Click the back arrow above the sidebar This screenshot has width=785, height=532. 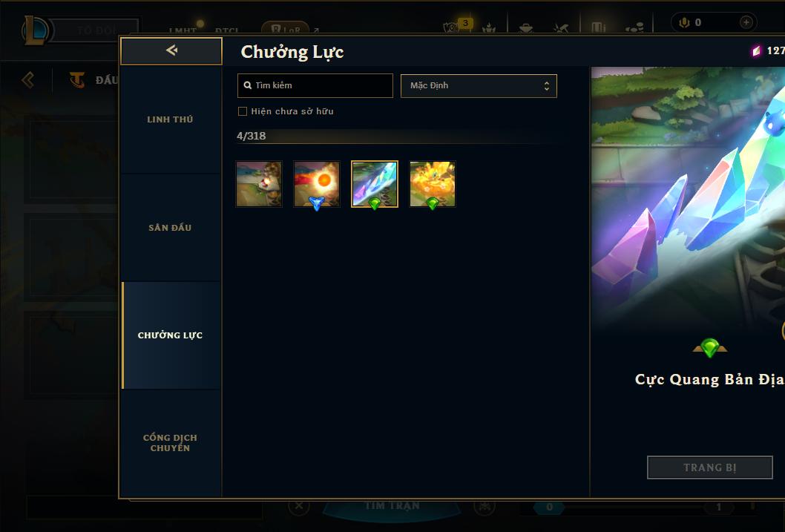click(x=171, y=50)
